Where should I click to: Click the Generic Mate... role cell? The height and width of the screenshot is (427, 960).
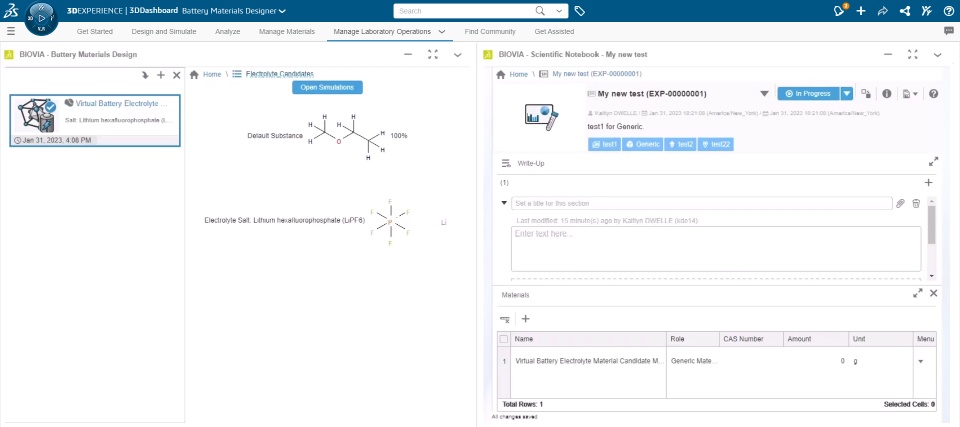pos(693,361)
